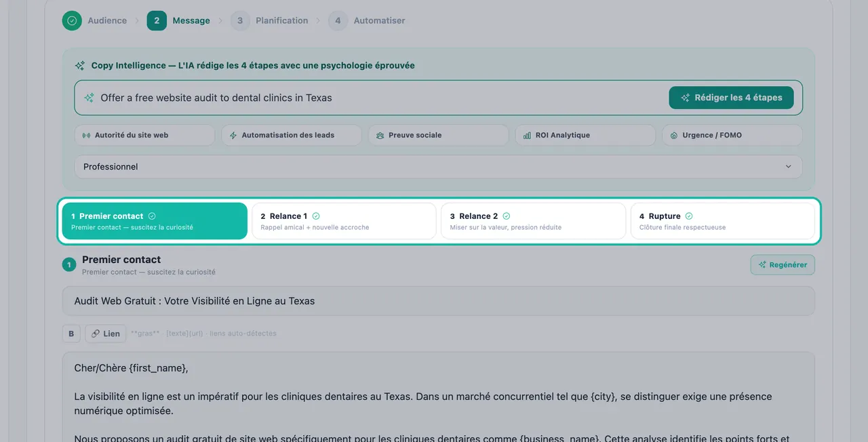Click the text "Clôture finale respectueuse"
Screen dimensions: 868x442
[683, 228]
